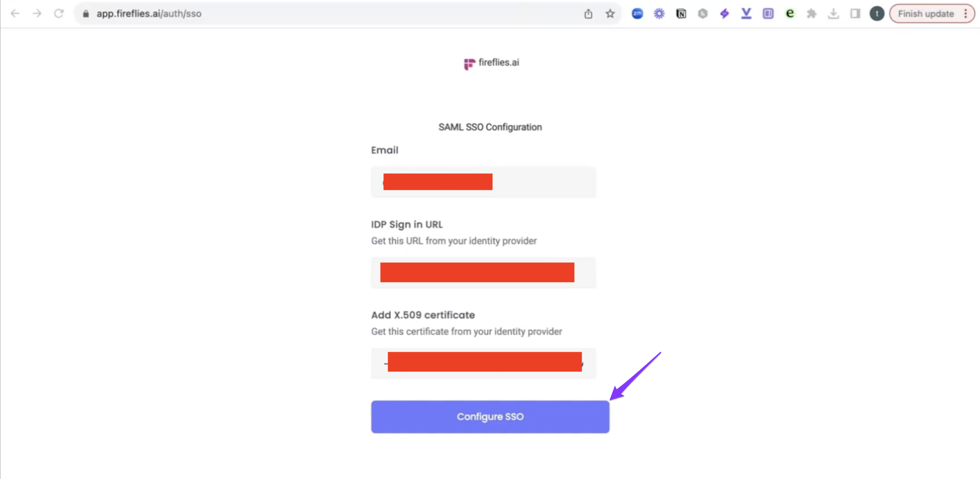Open the profile avatar menu

tap(876, 14)
